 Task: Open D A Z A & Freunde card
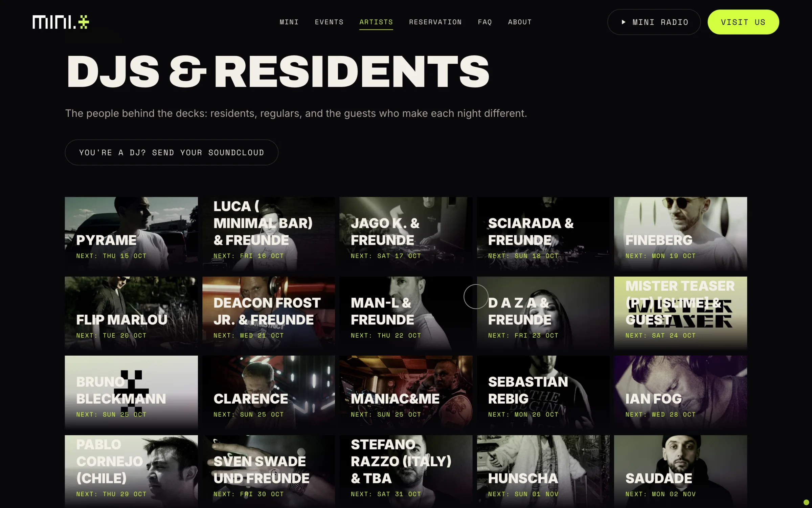[543, 313]
